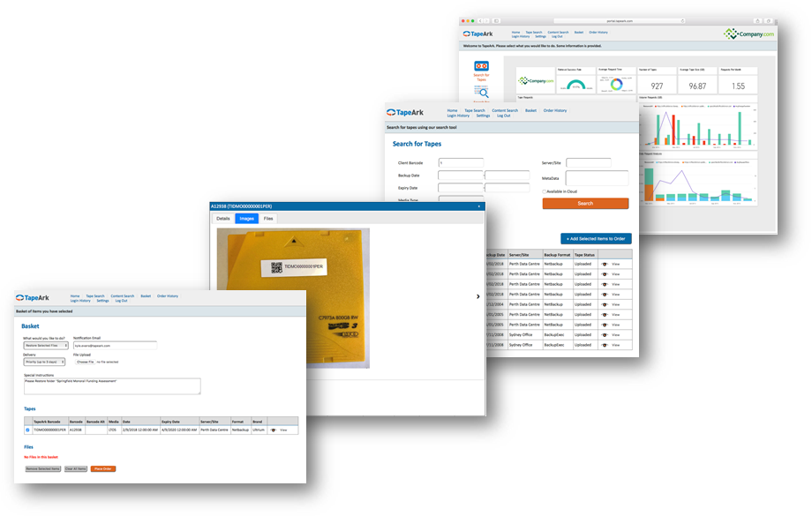Click eye icon in first Sydney Office BackupExec row
812x516 pixels.
click(605, 335)
